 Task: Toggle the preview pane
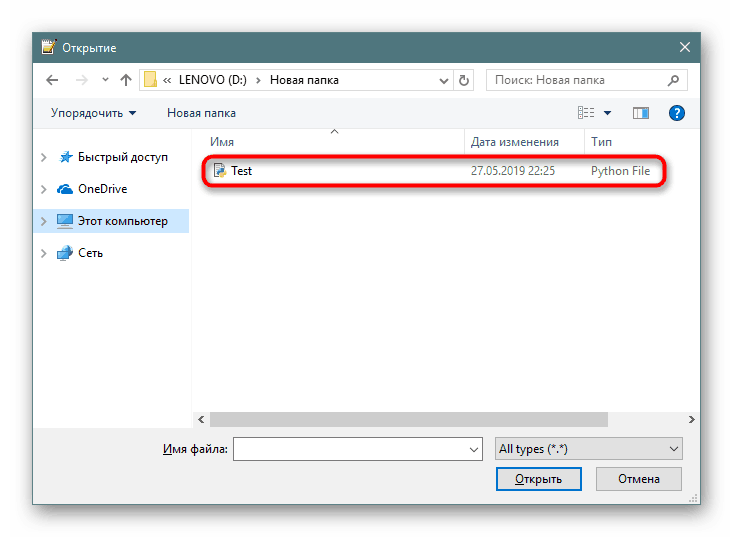pos(640,113)
